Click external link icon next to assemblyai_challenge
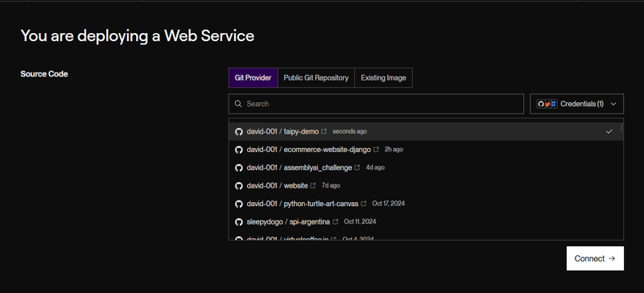Viewport: 644px width, 293px height. point(357,167)
